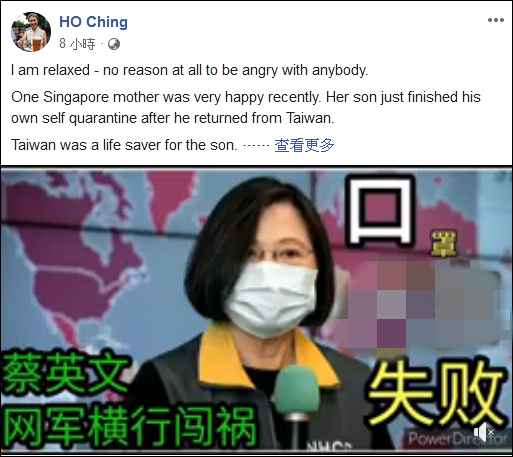
Task: Open the three-dot post options menu
Action: tap(495, 20)
